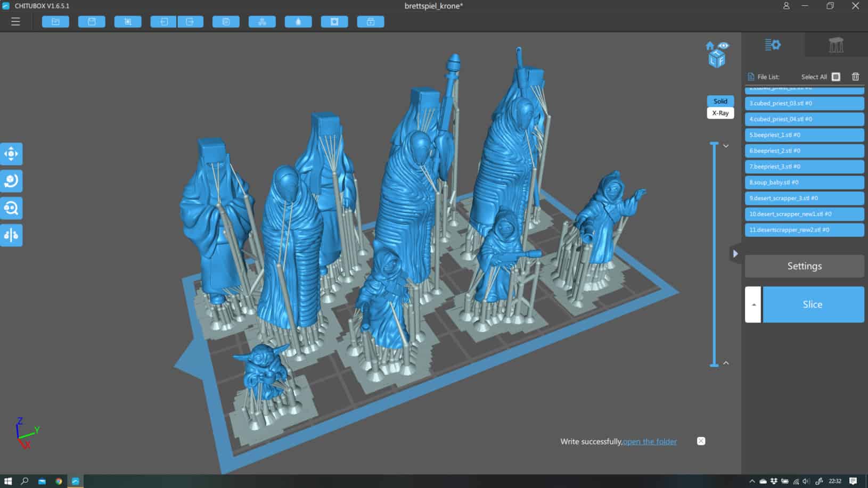Switch rendering to X-Ray mode
Viewport: 868px width, 488px height.
720,113
